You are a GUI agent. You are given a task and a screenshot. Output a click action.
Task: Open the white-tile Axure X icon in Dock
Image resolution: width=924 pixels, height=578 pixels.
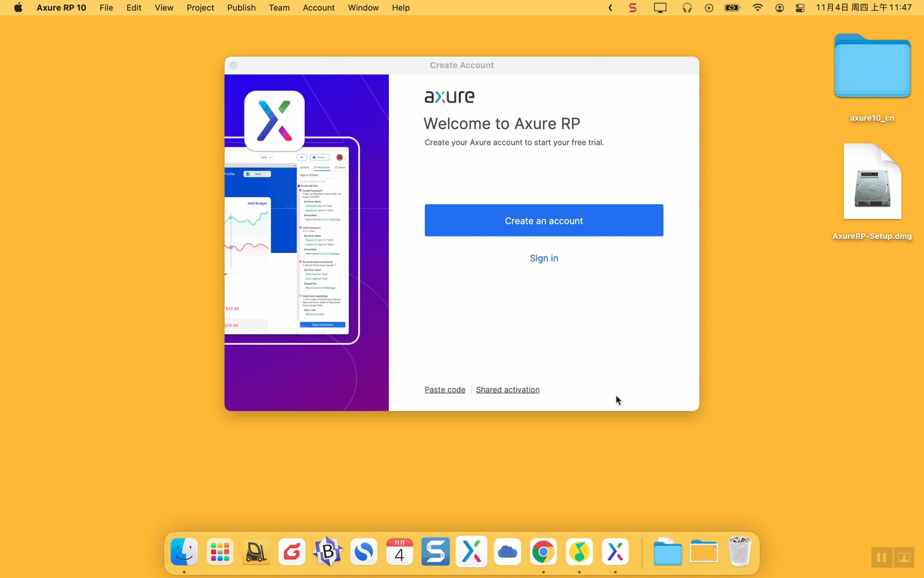pyautogui.click(x=472, y=552)
